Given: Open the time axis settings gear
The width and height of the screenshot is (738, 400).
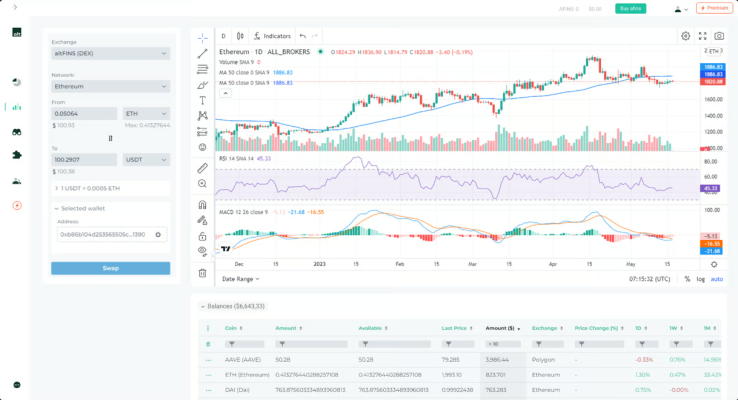Looking at the screenshot, I should point(714,264).
